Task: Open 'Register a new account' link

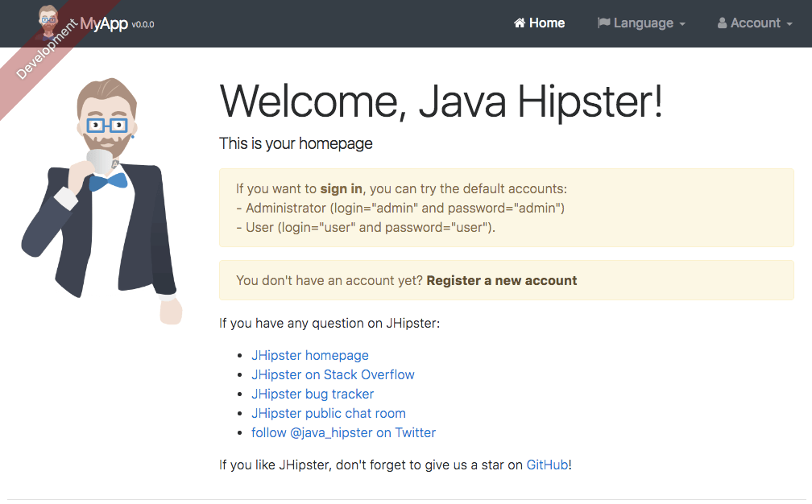Action: click(x=501, y=280)
